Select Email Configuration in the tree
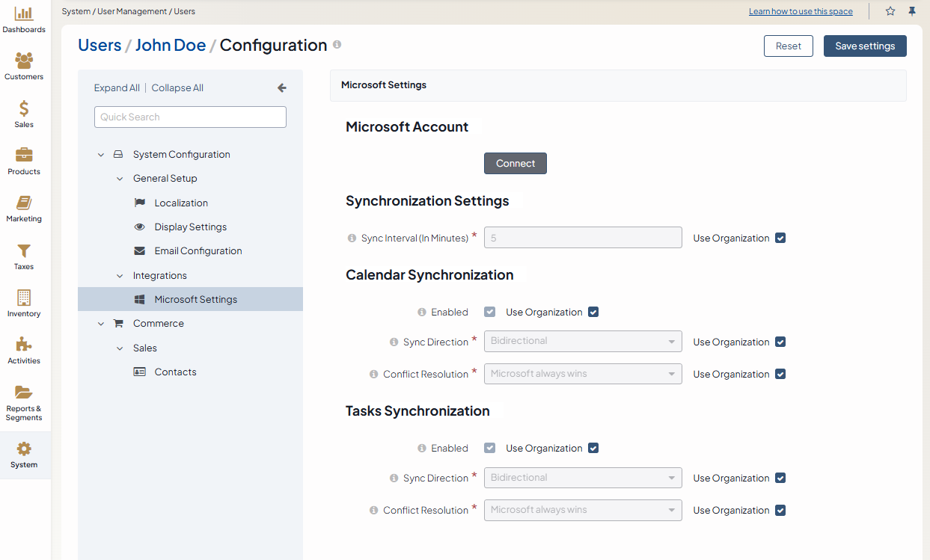This screenshot has width=930, height=560. click(x=198, y=251)
